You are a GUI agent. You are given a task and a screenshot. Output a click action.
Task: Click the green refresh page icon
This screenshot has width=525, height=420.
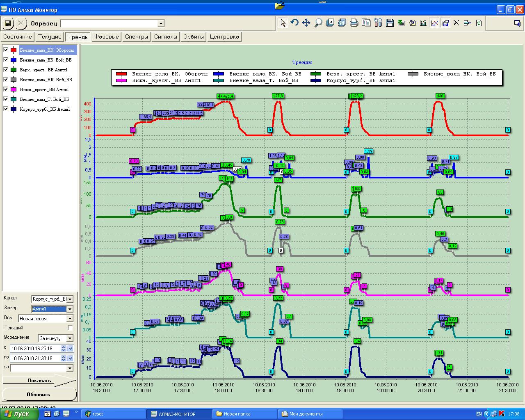pos(479,23)
